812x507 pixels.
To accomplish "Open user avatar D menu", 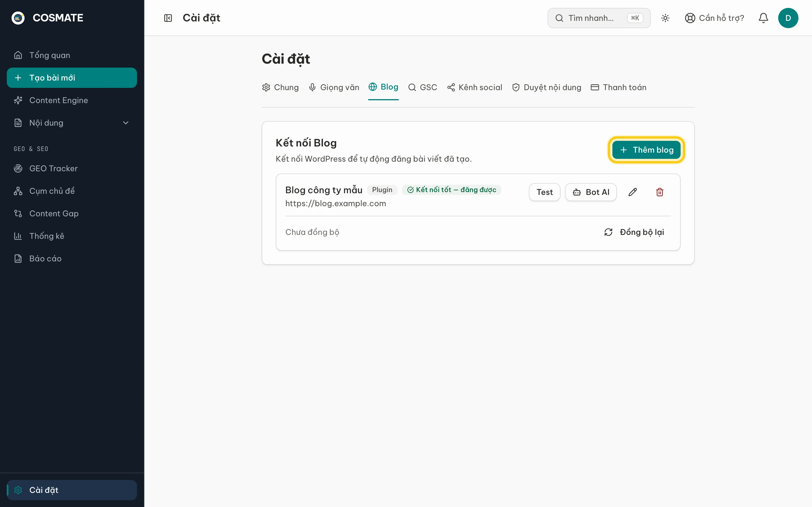I will click(788, 18).
